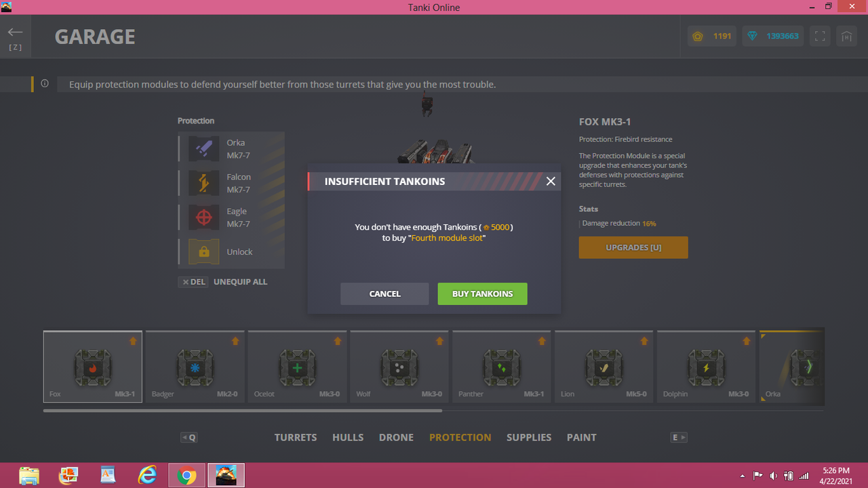This screenshot has width=868, height=488.
Task: Switch to the DRONE tab
Action: coord(396,437)
